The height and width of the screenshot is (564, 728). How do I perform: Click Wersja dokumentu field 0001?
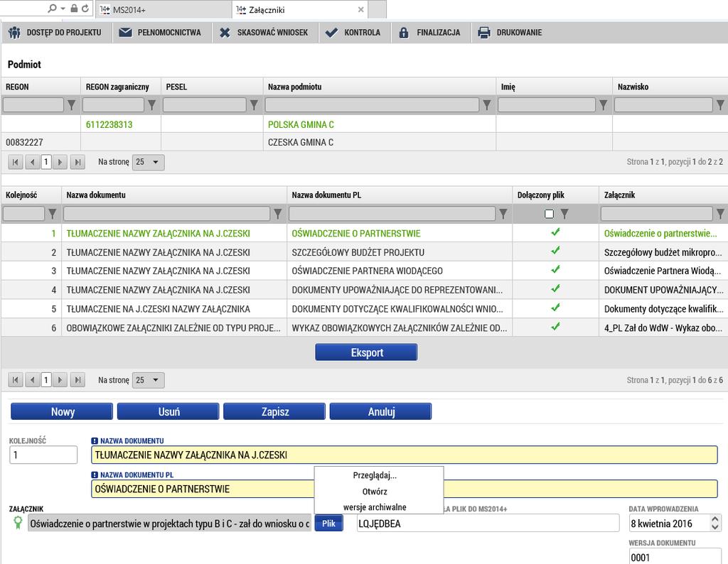[x=675, y=557]
